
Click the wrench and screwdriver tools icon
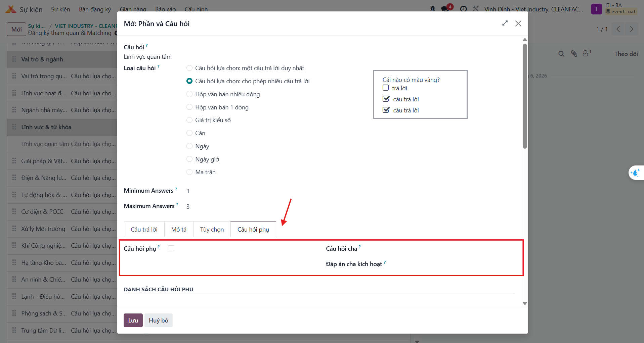476,9
